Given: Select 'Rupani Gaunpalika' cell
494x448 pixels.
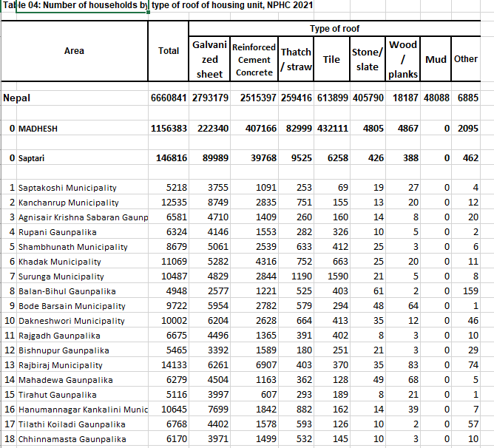Looking at the screenshot, I should pos(82,232).
